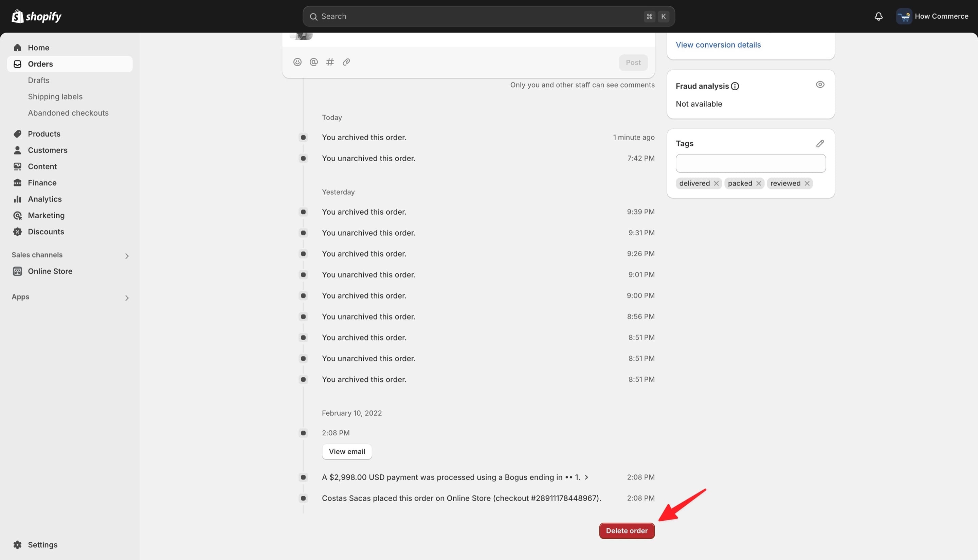
Task: Click 'Costas Sacas placed this order' entry
Action: [x=461, y=498]
